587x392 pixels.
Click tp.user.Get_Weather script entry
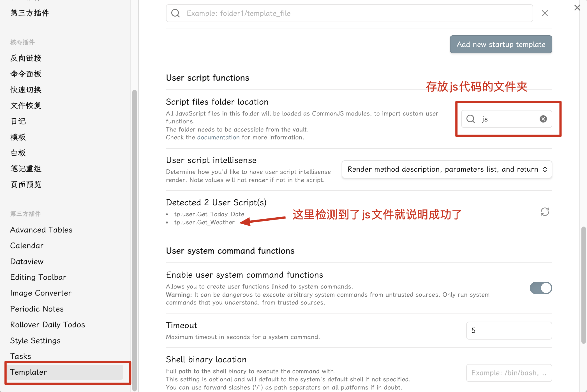point(204,222)
